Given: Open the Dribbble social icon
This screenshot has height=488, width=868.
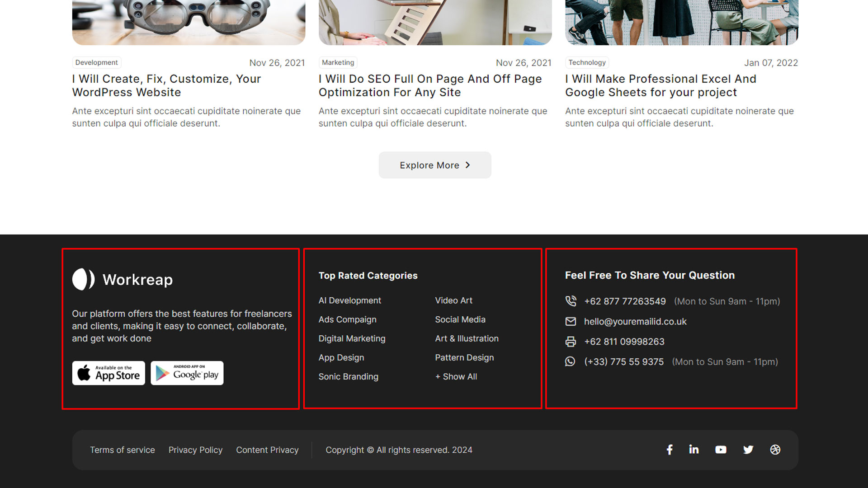Looking at the screenshot, I should 775,450.
